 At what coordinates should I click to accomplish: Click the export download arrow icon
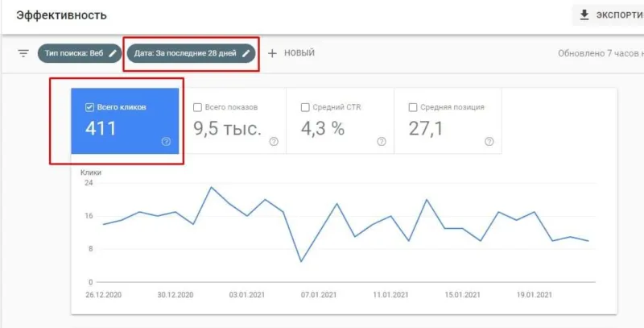pos(584,15)
